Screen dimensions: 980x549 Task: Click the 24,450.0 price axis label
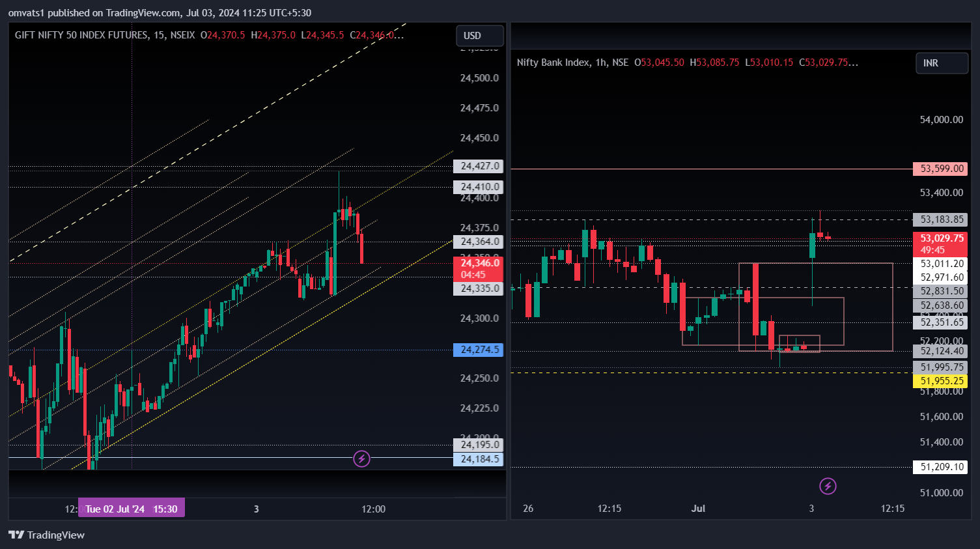pyautogui.click(x=479, y=138)
